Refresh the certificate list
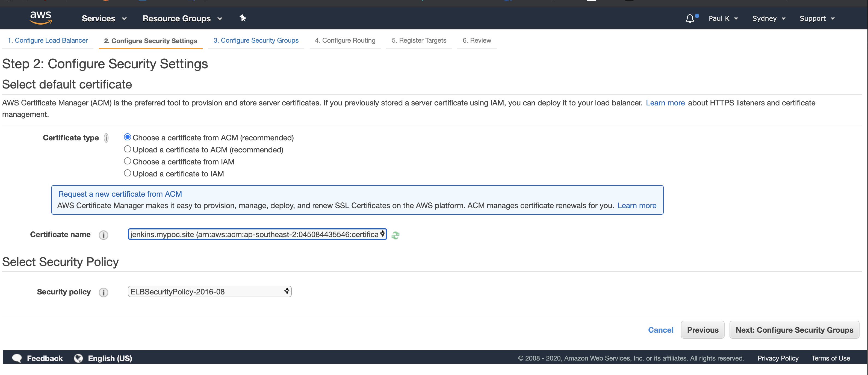868x375 pixels. click(395, 235)
